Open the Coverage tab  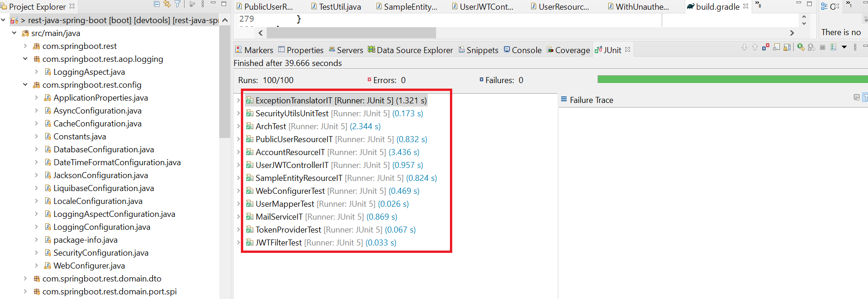pos(569,50)
